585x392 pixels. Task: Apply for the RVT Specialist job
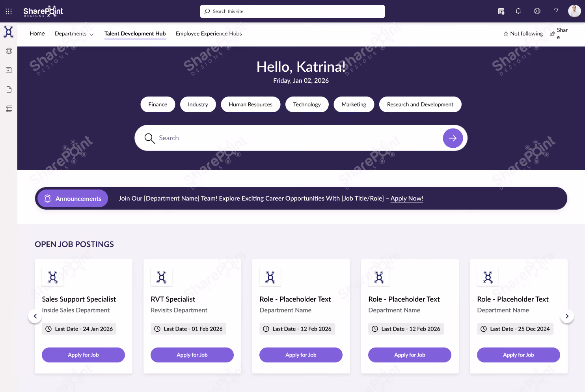point(192,355)
